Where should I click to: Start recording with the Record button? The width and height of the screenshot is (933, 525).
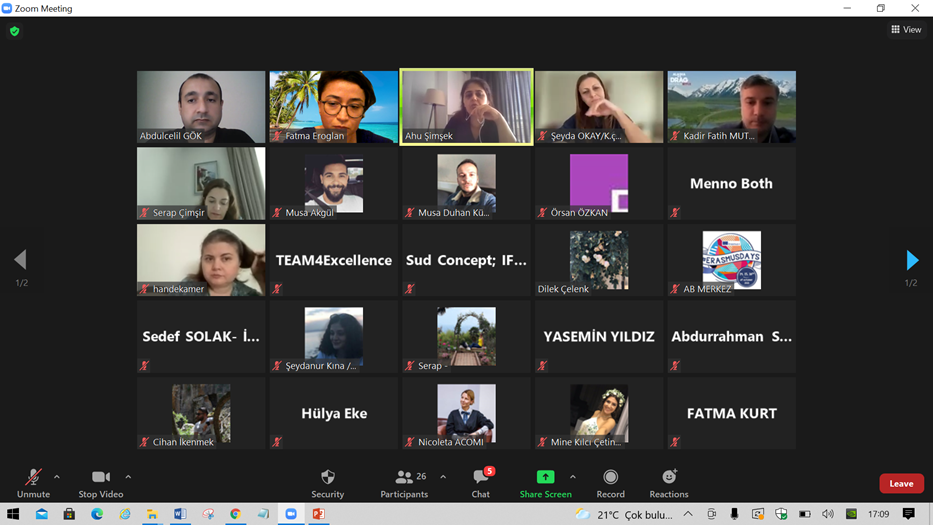(x=610, y=482)
